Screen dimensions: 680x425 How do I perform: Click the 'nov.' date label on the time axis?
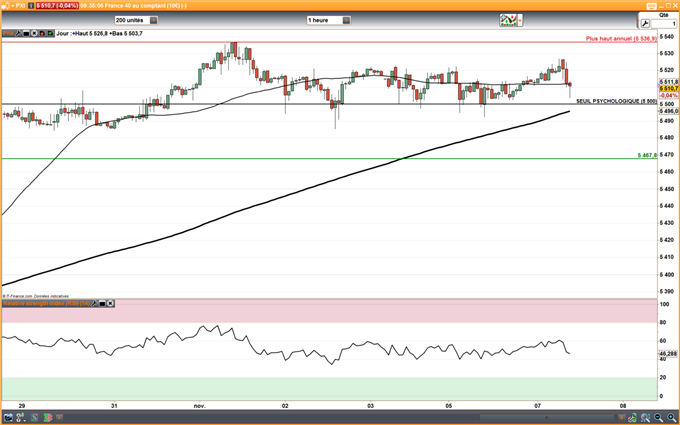point(199,406)
